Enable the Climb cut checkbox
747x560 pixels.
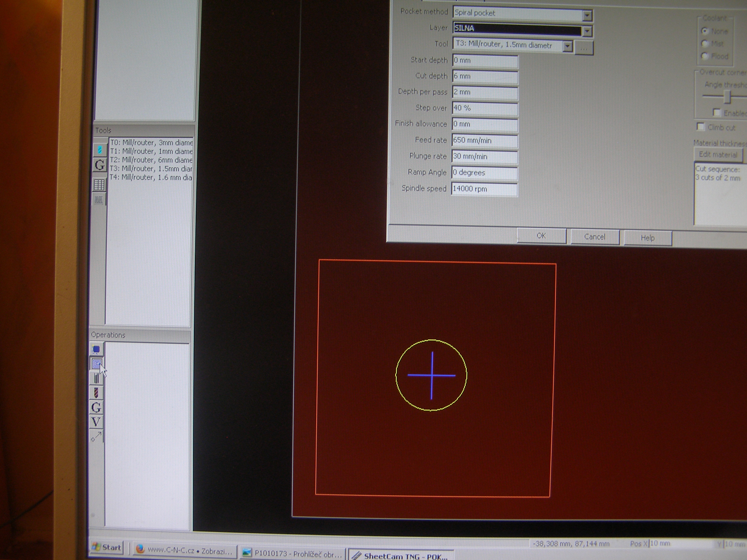coord(700,127)
